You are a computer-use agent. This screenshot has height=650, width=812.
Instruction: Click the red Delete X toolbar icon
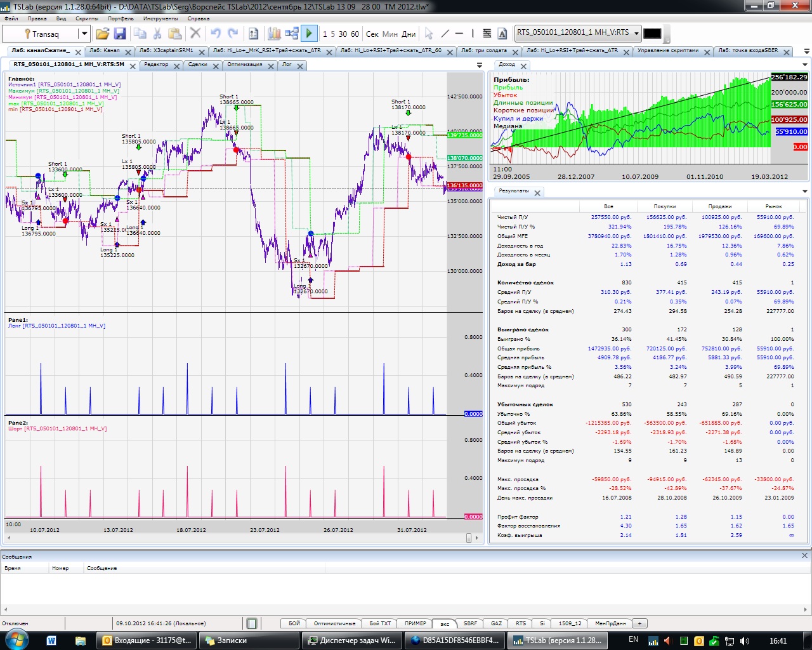[x=195, y=34]
